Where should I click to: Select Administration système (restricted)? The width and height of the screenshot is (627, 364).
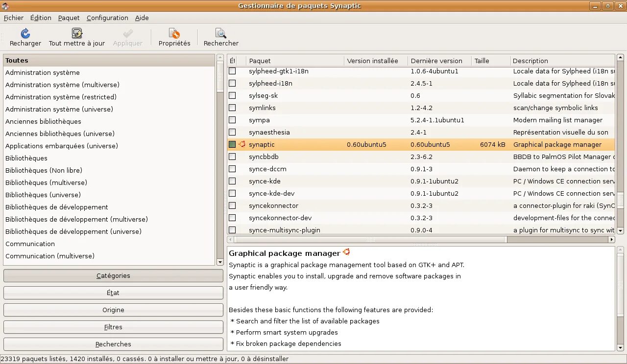[x=109, y=97]
